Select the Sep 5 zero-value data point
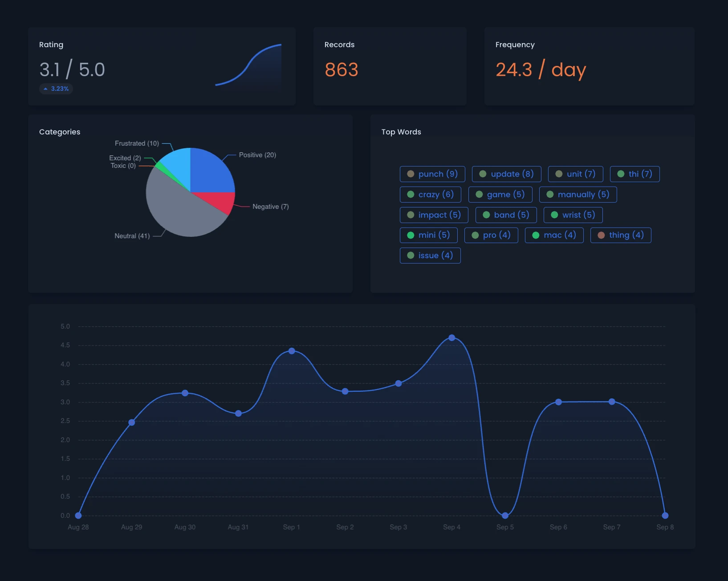Screen dimensions: 728x581 505,516
